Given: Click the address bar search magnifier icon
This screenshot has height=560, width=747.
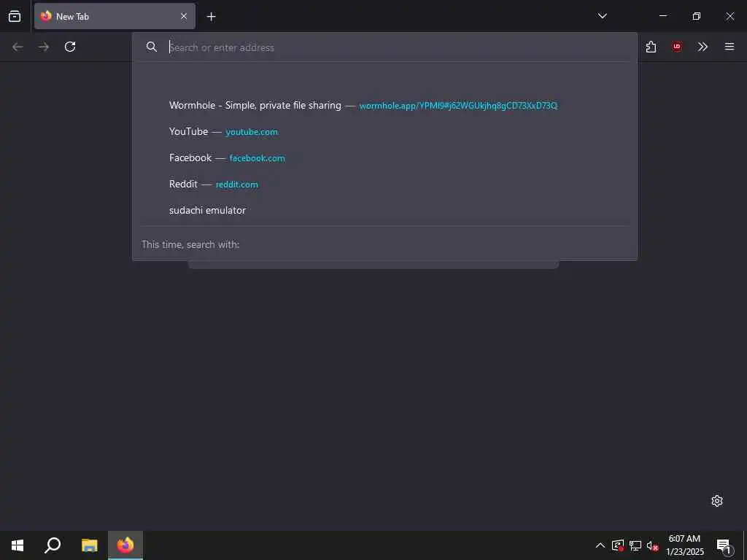Looking at the screenshot, I should coord(152,47).
